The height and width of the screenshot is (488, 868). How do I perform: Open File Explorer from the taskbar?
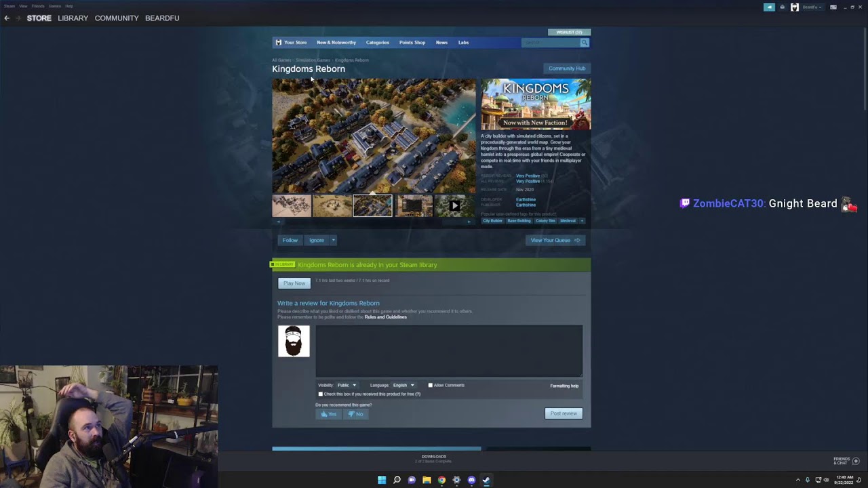pos(427,480)
